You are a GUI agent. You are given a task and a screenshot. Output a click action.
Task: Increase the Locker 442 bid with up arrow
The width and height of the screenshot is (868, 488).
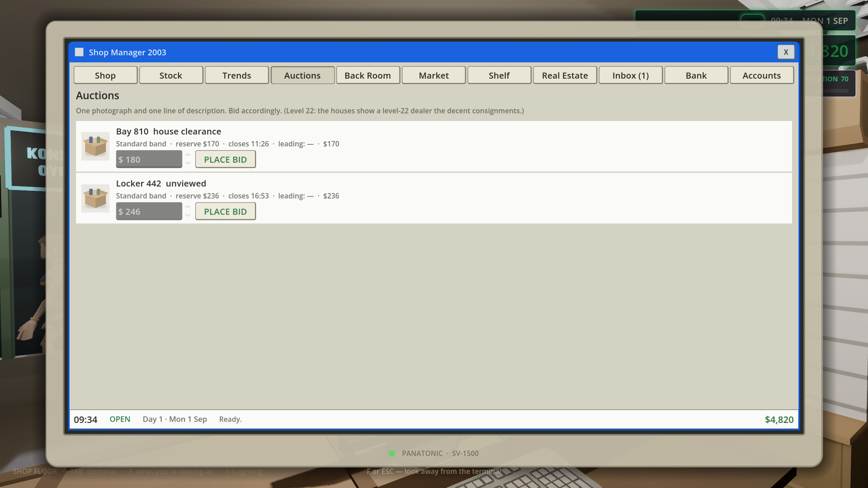[188, 207]
